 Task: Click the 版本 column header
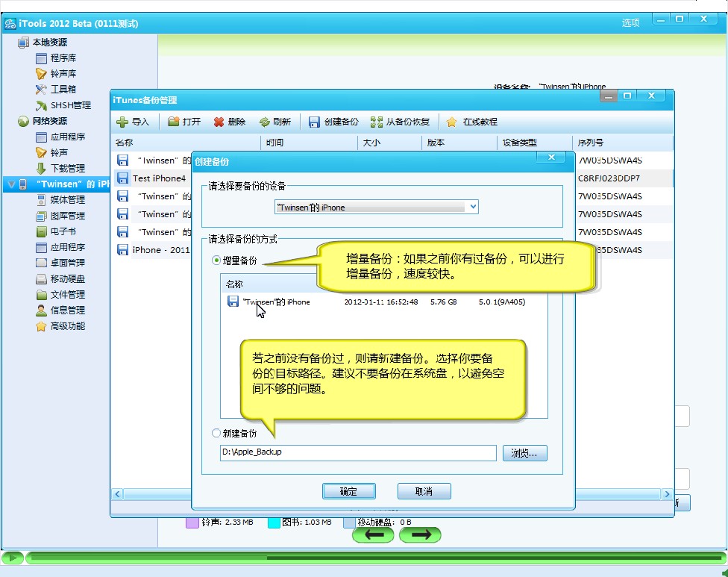click(x=459, y=143)
